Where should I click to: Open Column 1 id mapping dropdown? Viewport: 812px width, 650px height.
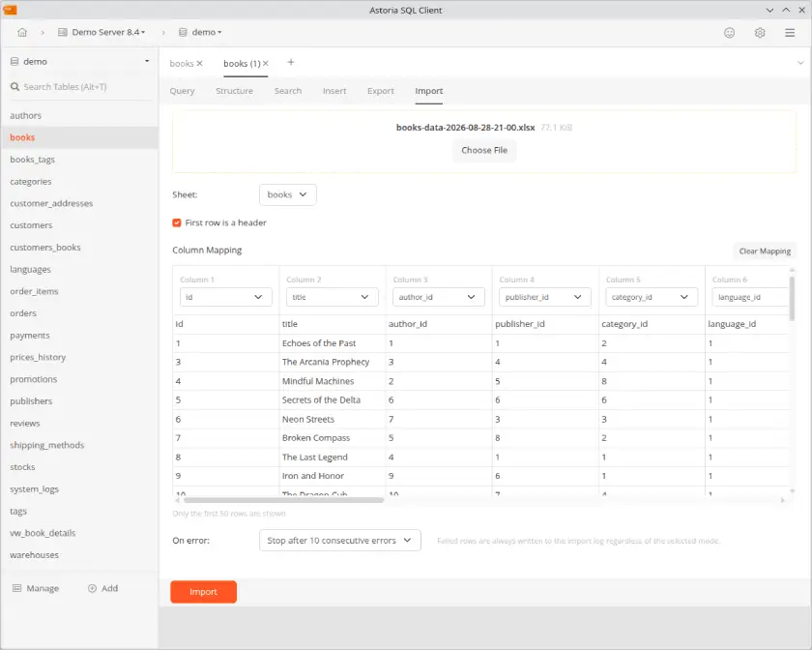[x=226, y=297]
